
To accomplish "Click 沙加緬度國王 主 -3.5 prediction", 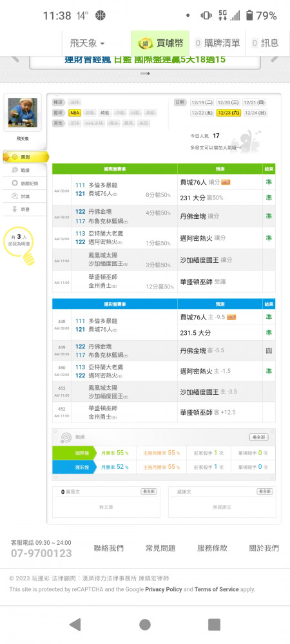I will pos(209,392).
